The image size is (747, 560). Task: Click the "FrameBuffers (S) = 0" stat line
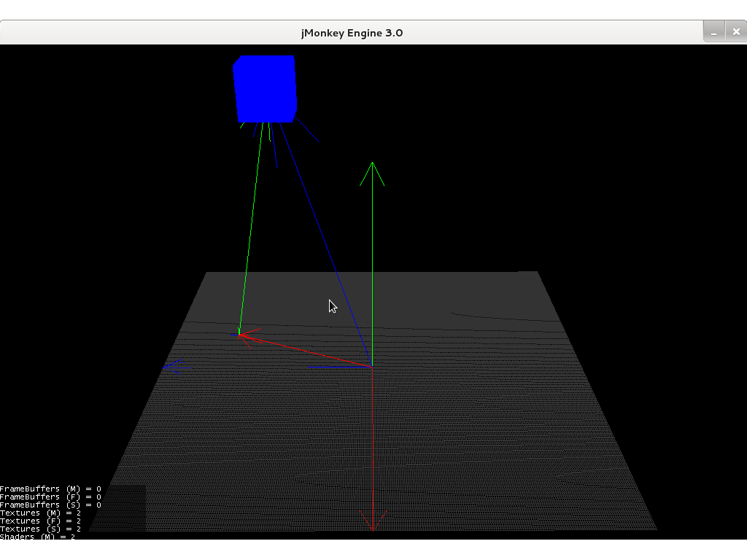50,505
